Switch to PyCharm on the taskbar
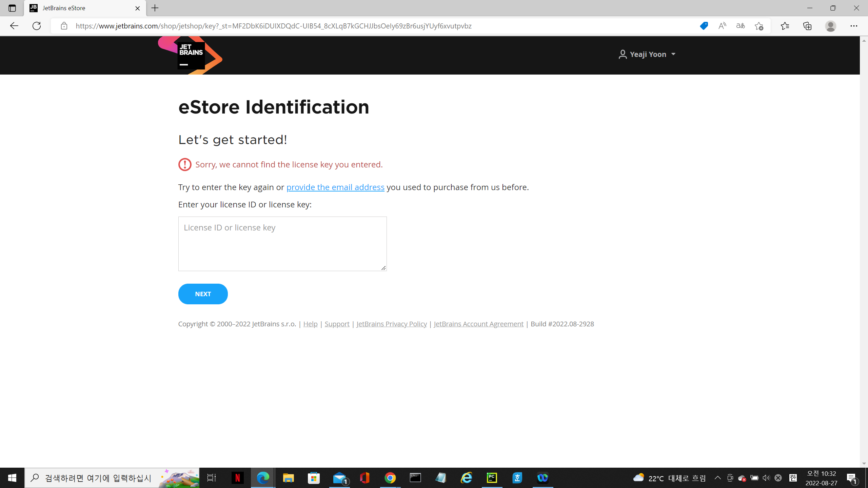This screenshot has width=868, height=488. point(492,478)
